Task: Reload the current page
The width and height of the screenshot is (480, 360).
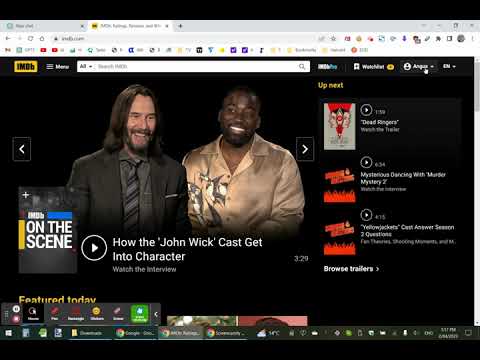Action: point(30,38)
